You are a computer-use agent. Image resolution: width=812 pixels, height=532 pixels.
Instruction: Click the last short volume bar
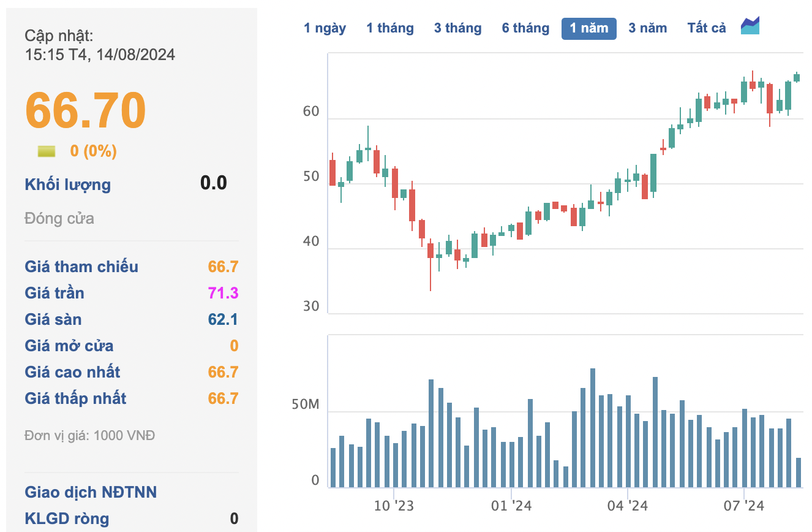[x=799, y=473]
